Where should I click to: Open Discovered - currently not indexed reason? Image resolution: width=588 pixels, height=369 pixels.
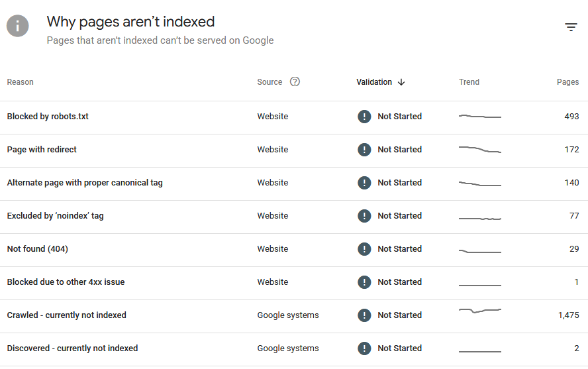pos(72,348)
